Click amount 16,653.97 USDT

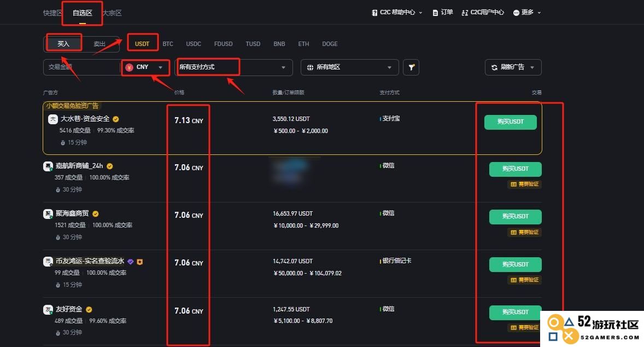[292, 214]
